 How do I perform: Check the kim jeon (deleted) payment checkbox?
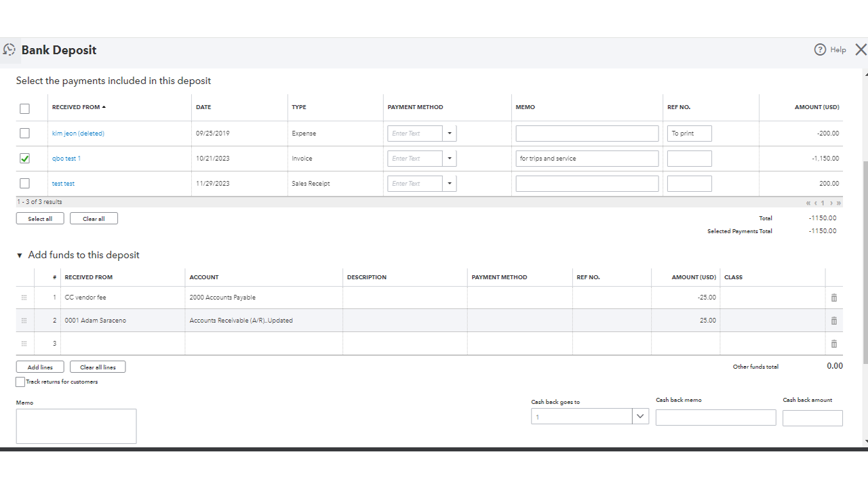(x=25, y=134)
